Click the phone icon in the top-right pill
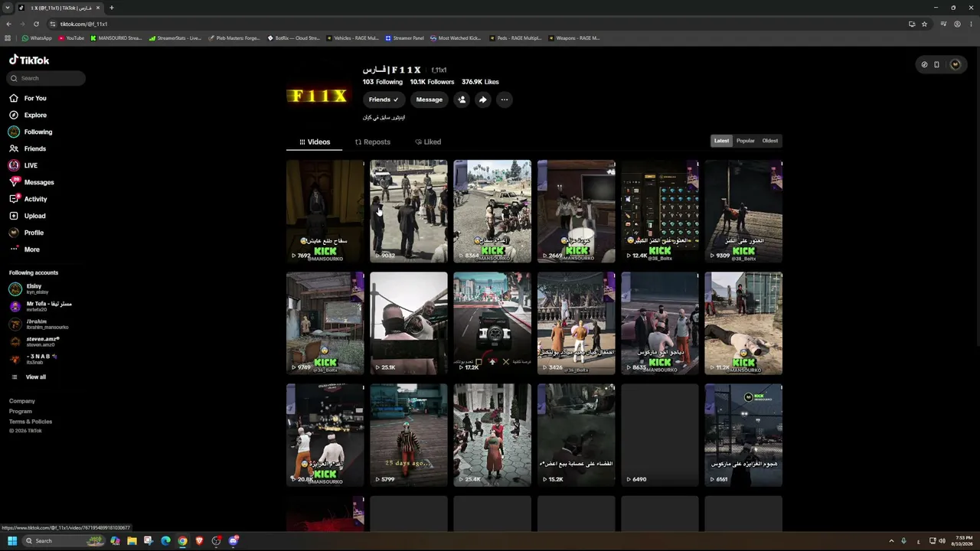The width and height of the screenshot is (980, 551). (x=936, y=64)
